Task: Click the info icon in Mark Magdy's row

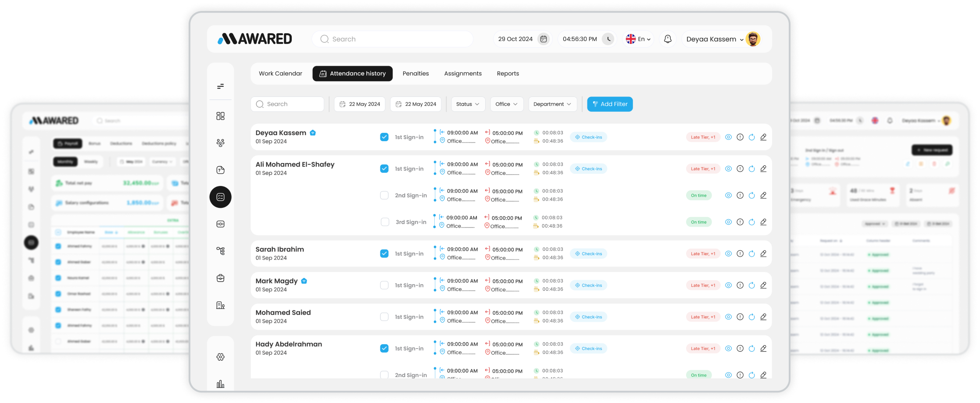Action: tap(740, 285)
